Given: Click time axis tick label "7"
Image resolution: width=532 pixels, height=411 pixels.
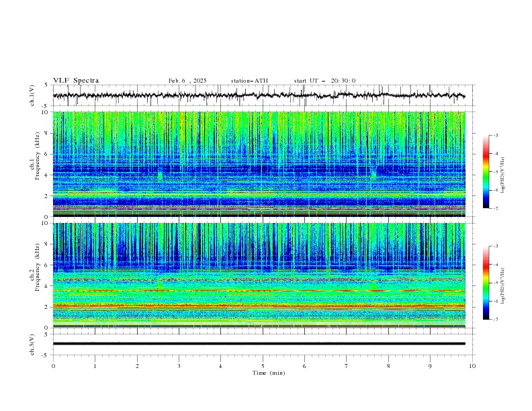Looking at the screenshot, I should (347, 366).
